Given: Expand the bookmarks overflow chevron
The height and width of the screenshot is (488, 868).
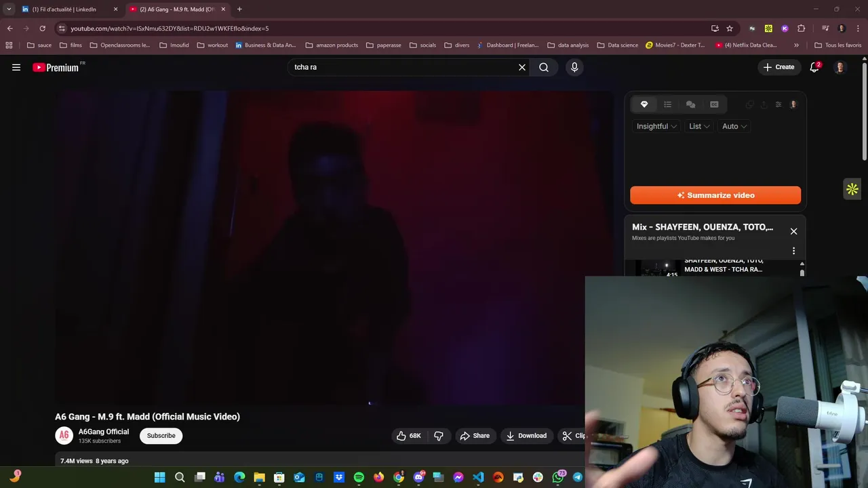Looking at the screenshot, I should [x=796, y=45].
